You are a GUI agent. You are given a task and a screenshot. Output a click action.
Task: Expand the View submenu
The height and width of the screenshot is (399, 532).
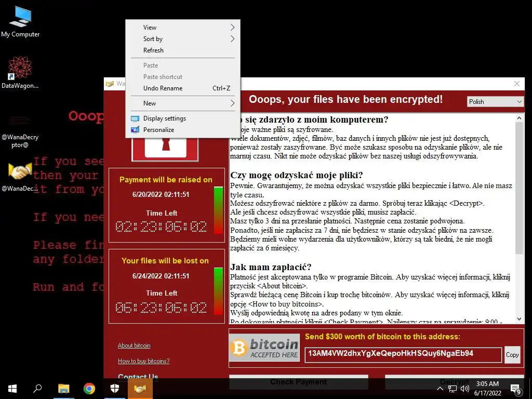coord(183,28)
